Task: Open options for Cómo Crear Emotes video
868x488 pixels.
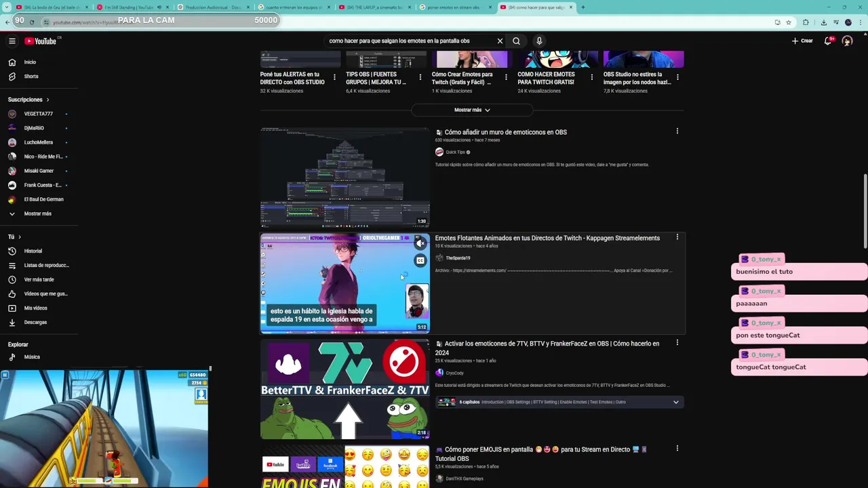Action: [506, 77]
